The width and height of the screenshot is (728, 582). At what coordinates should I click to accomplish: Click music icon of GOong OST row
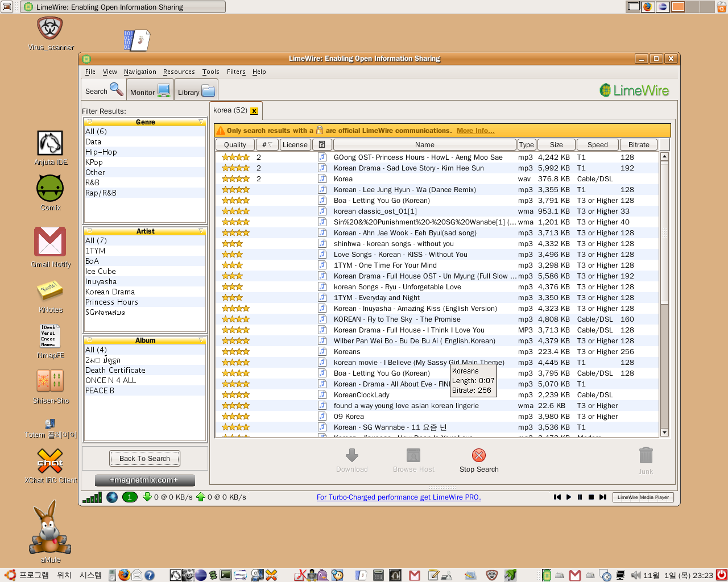[322, 157]
